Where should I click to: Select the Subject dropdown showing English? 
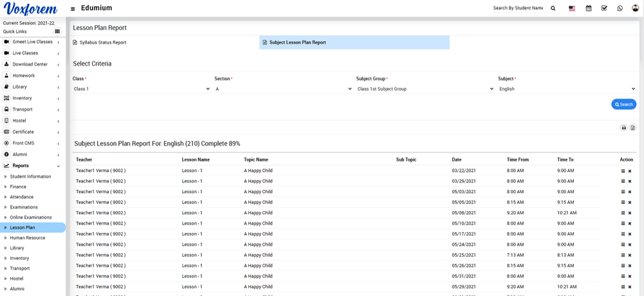566,89
